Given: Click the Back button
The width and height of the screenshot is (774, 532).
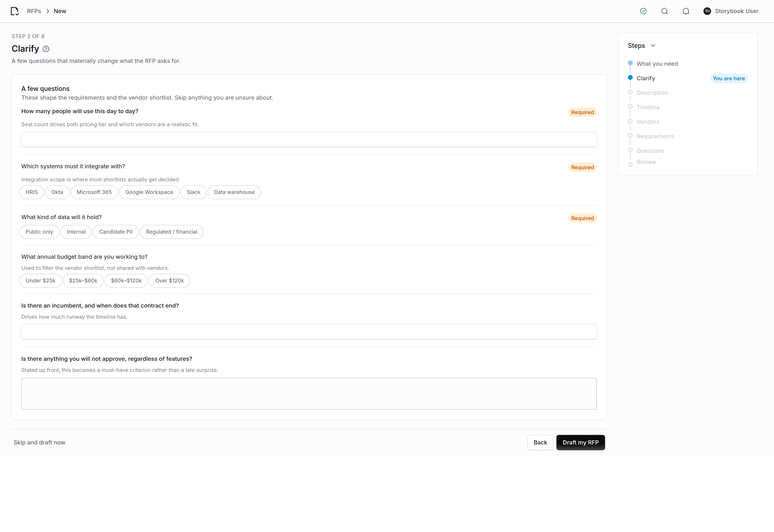Looking at the screenshot, I should tap(540, 442).
